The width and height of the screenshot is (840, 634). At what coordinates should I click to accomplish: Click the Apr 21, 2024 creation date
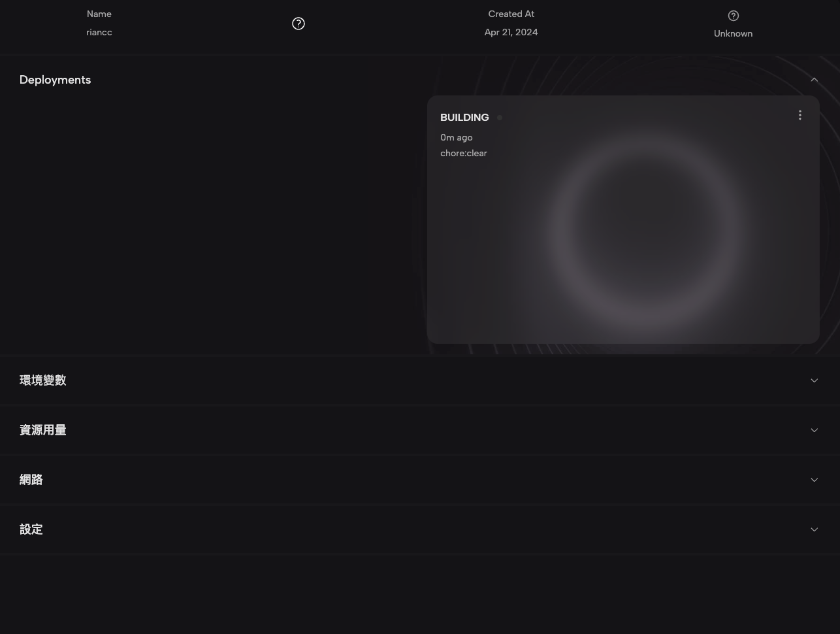(x=511, y=32)
